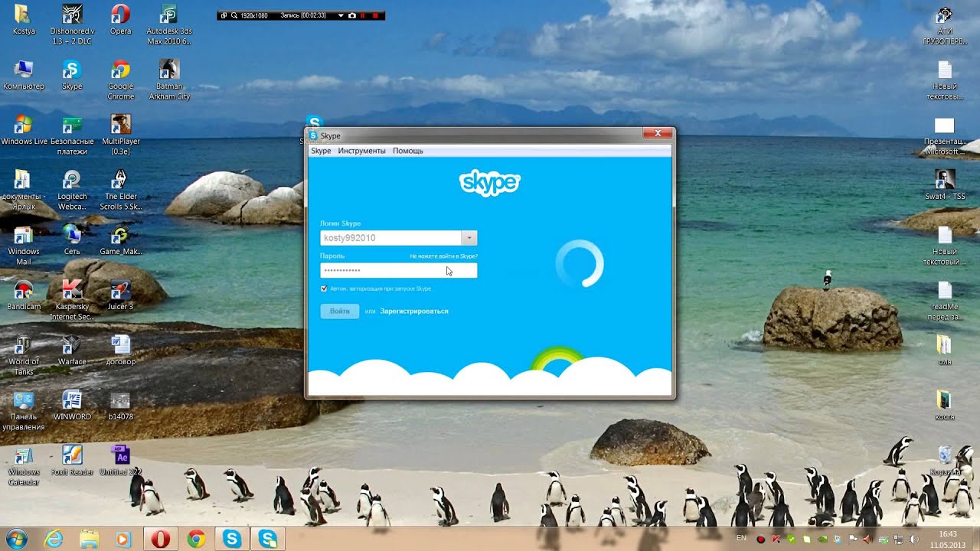Select Autodesk 3ds Max 2010 shortcut
Image resolution: width=980 pixels, height=551 pixels.
[169, 24]
